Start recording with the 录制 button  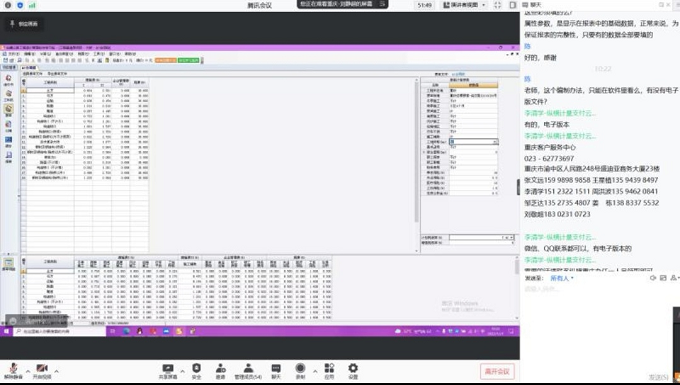[x=300, y=371]
